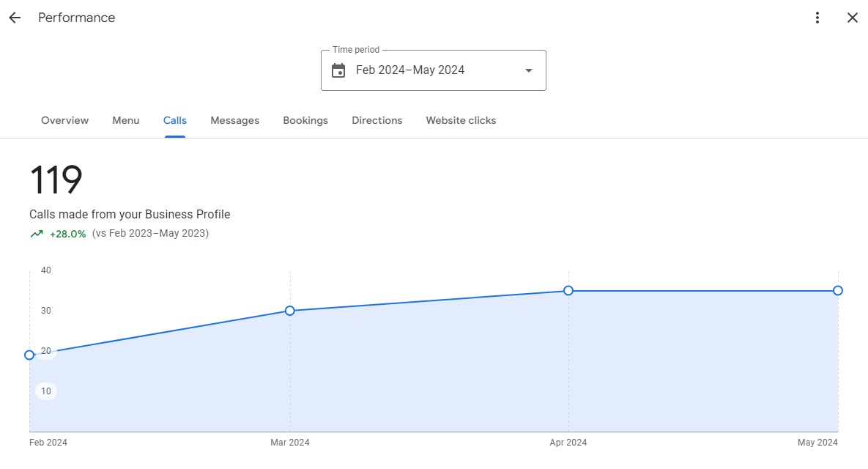Click the 'Mar 2024' axis label
The height and width of the screenshot is (469, 868).
pos(290,443)
